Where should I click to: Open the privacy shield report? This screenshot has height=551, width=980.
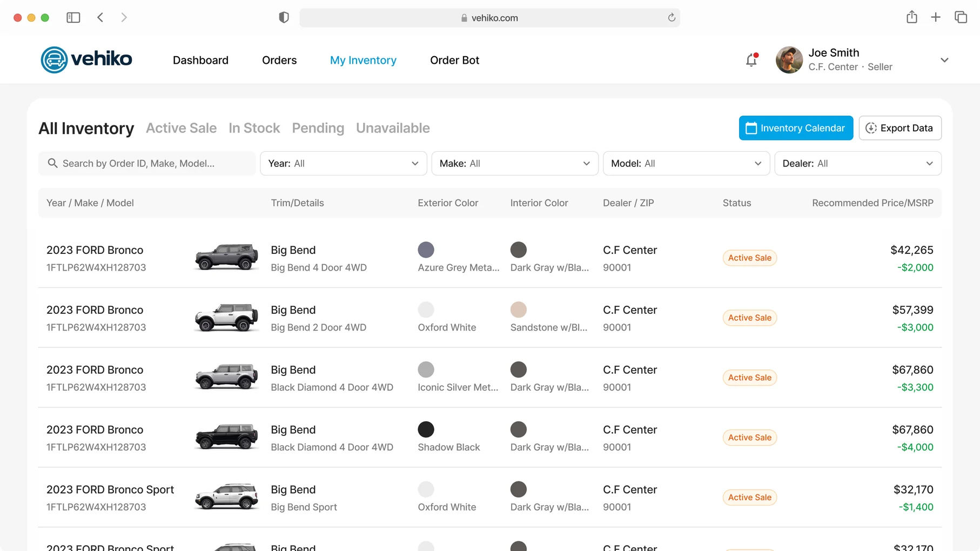284,18
